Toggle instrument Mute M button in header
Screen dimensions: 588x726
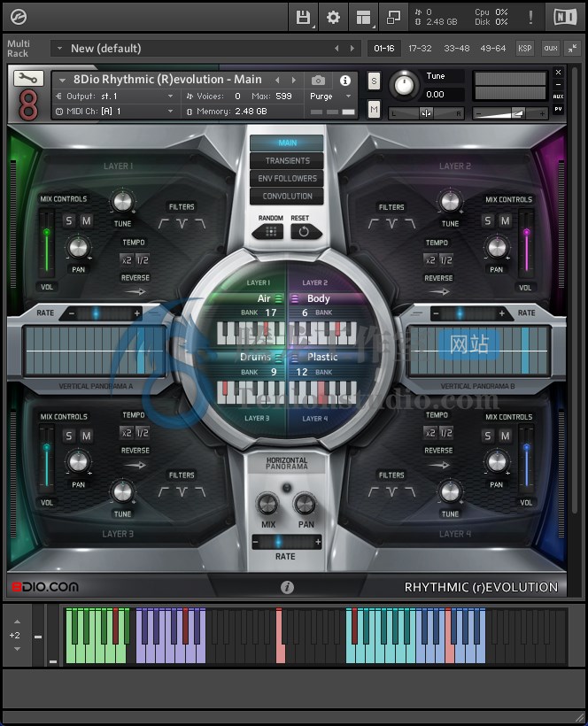tap(374, 110)
